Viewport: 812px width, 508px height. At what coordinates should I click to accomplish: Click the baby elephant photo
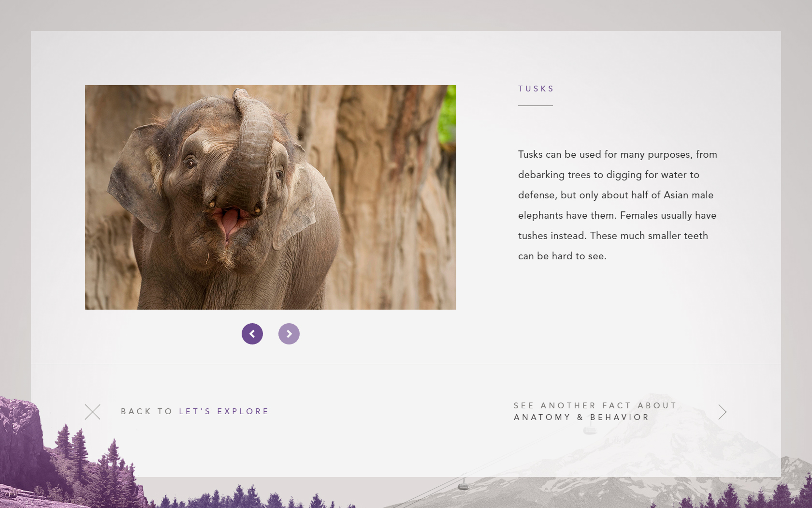point(271,197)
